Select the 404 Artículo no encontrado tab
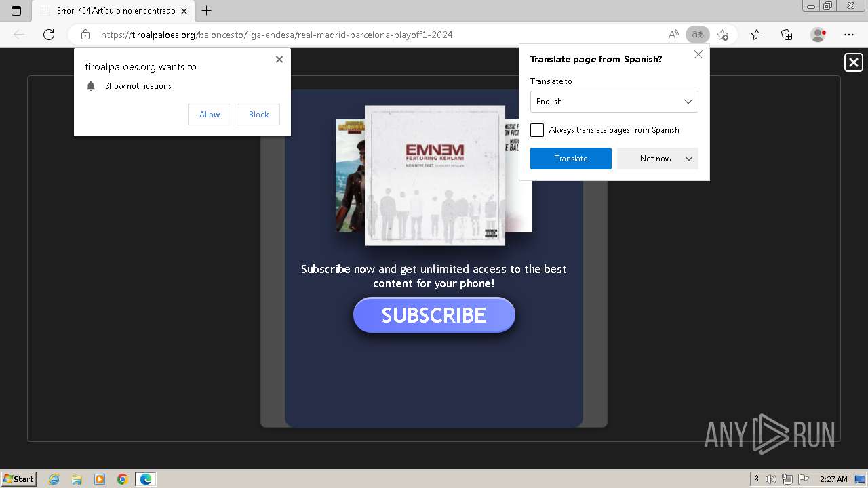Viewport: 868px width, 488px height. (x=113, y=11)
